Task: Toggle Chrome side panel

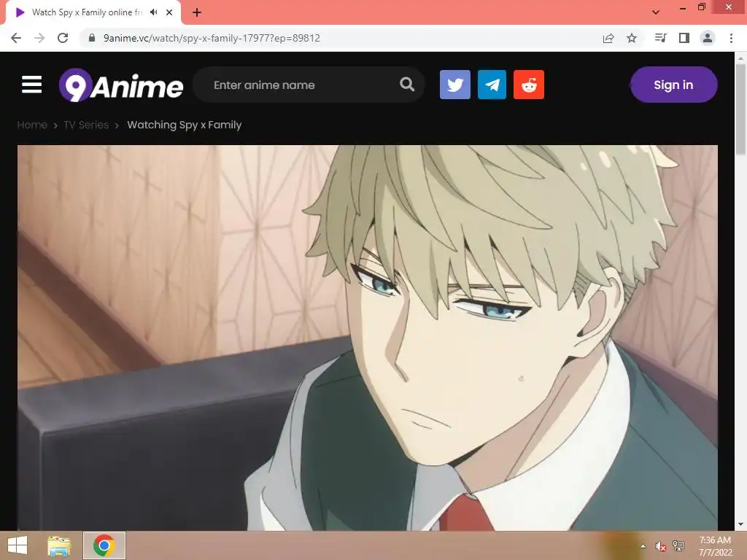Action: (x=684, y=38)
